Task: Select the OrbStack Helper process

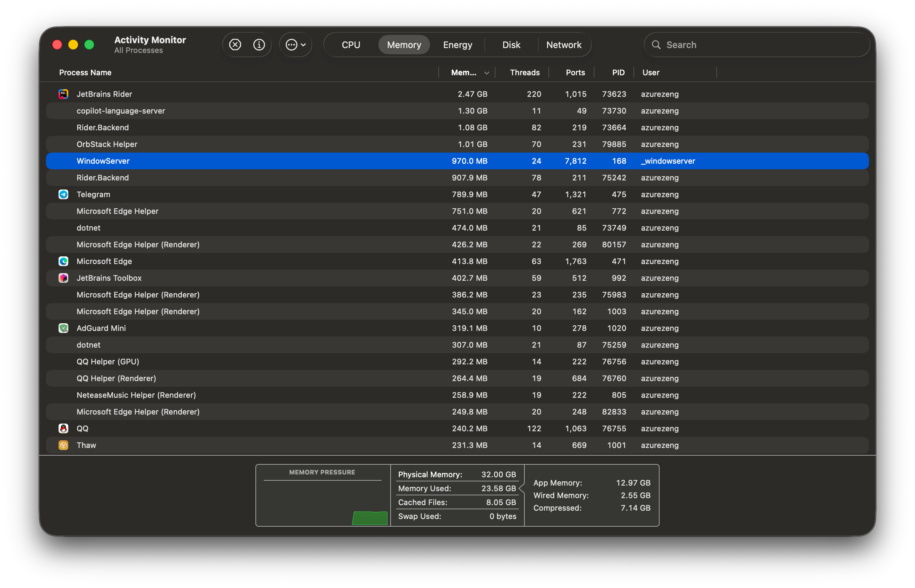Action: click(x=457, y=144)
